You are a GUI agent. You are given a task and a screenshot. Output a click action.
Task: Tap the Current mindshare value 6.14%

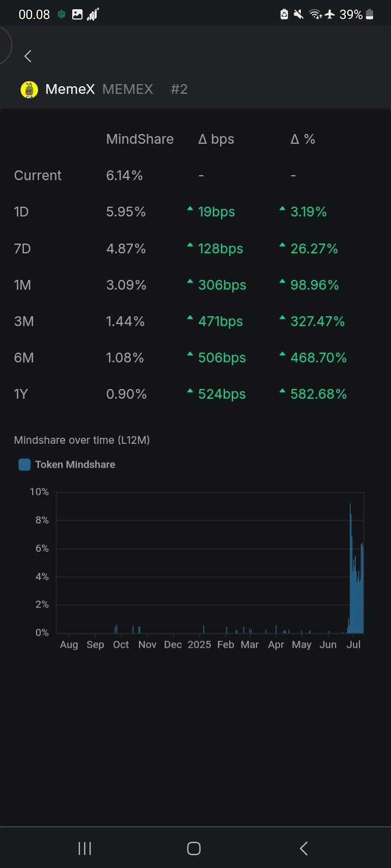(124, 175)
